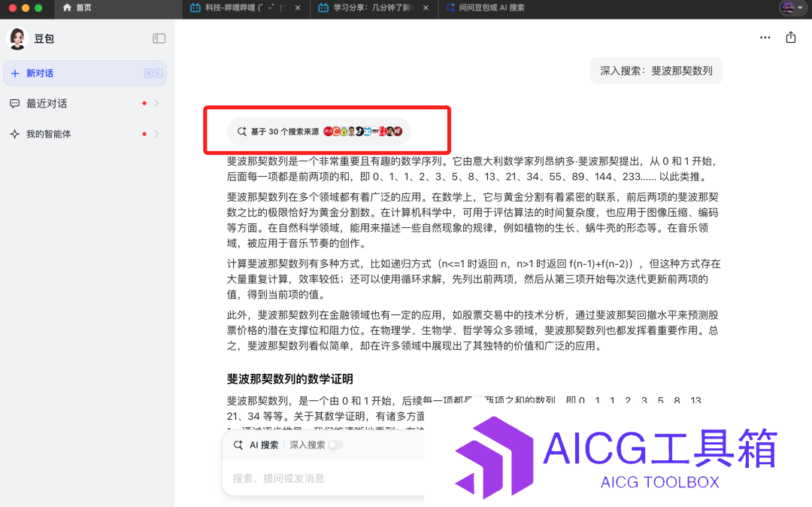Open the 首页 home tab
The height and width of the screenshot is (507, 812).
pos(77,8)
